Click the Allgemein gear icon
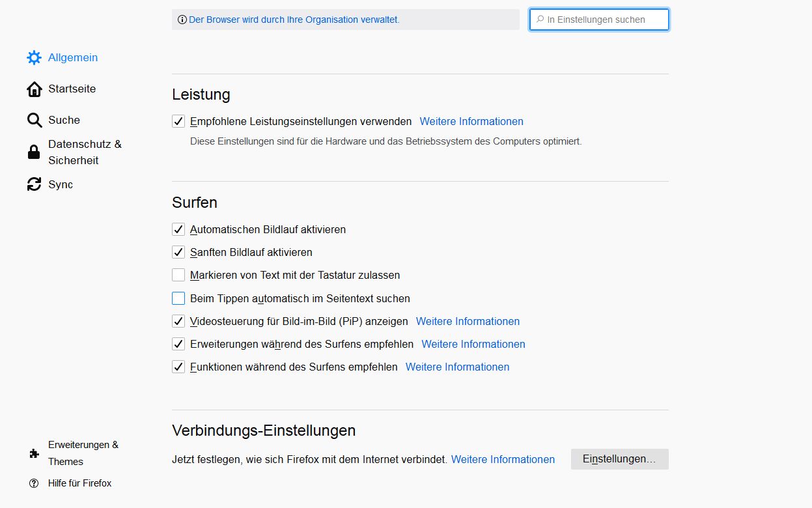Viewport: 812px width, 508px height. pyautogui.click(x=34, y=58)
